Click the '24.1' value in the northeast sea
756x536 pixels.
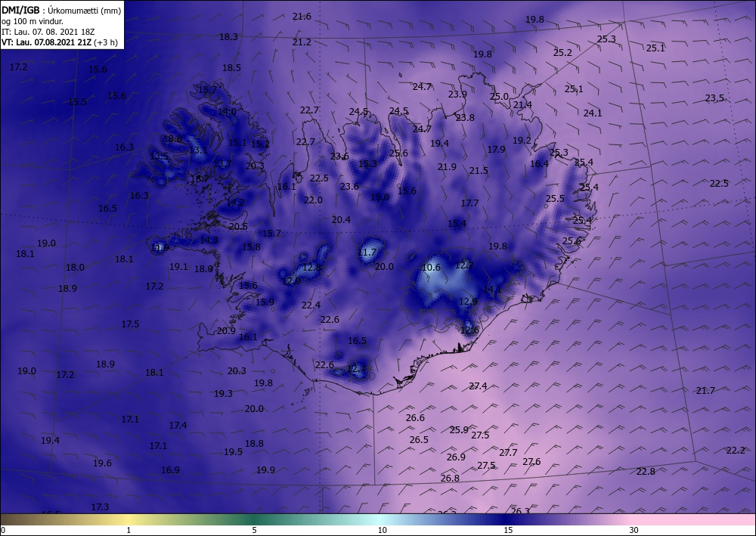coord(593,113)
